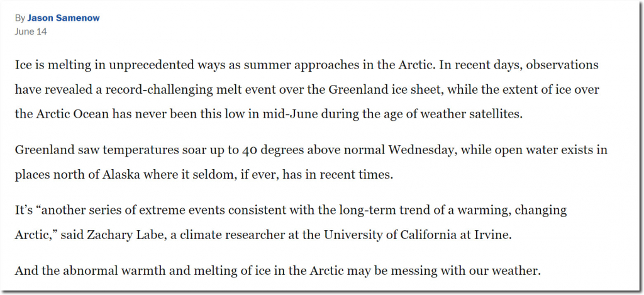Click the word 'By' before the author name
The width and height of the screenshot is (644, 295).
(19, 18)
